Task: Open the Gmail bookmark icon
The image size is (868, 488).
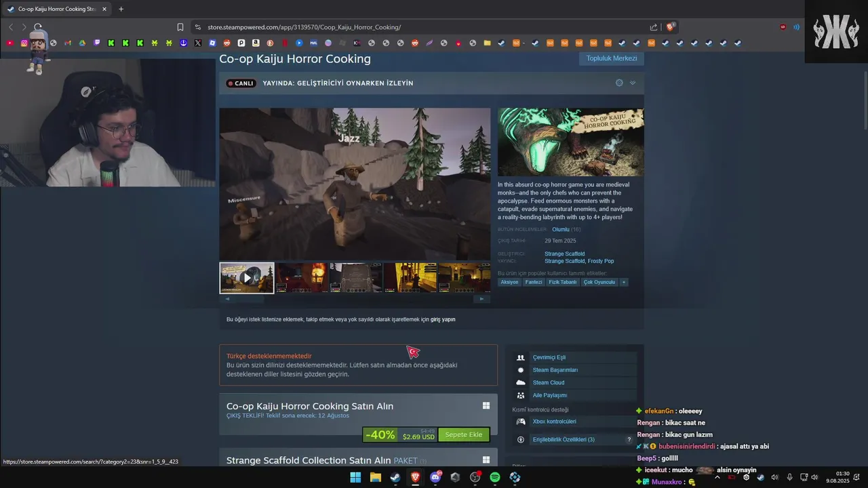Action: (x=68, y=43)
